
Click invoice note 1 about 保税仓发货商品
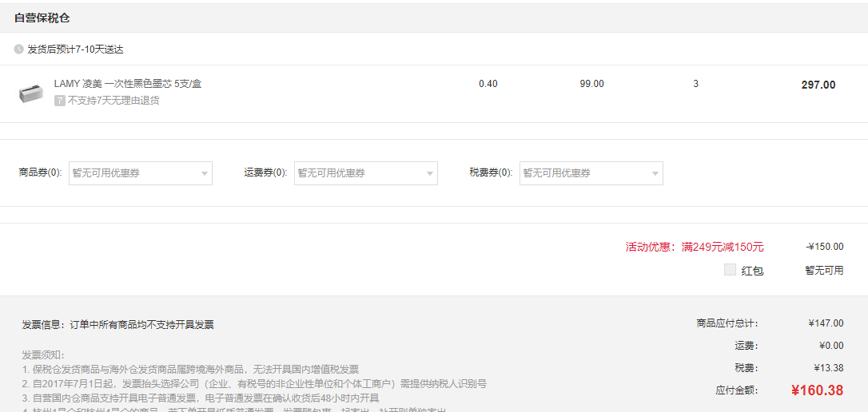(x=191, y=370)
